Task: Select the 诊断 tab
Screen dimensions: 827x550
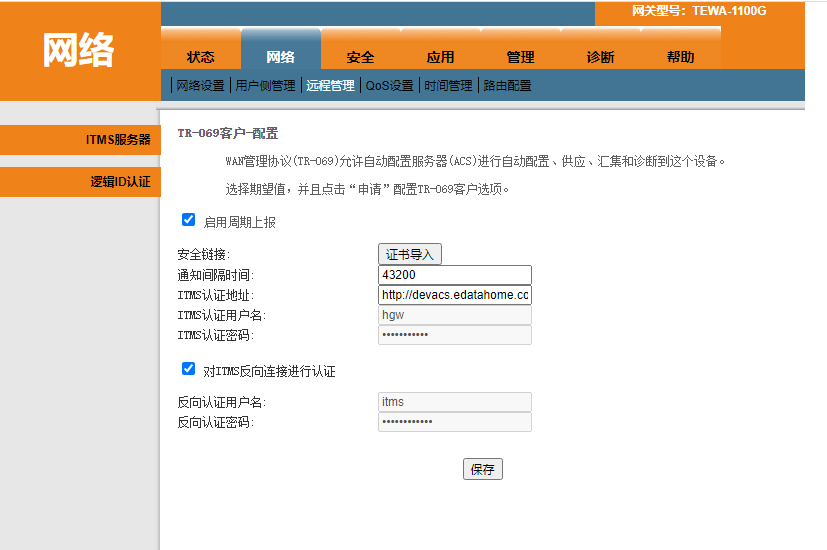Action: 600,57
